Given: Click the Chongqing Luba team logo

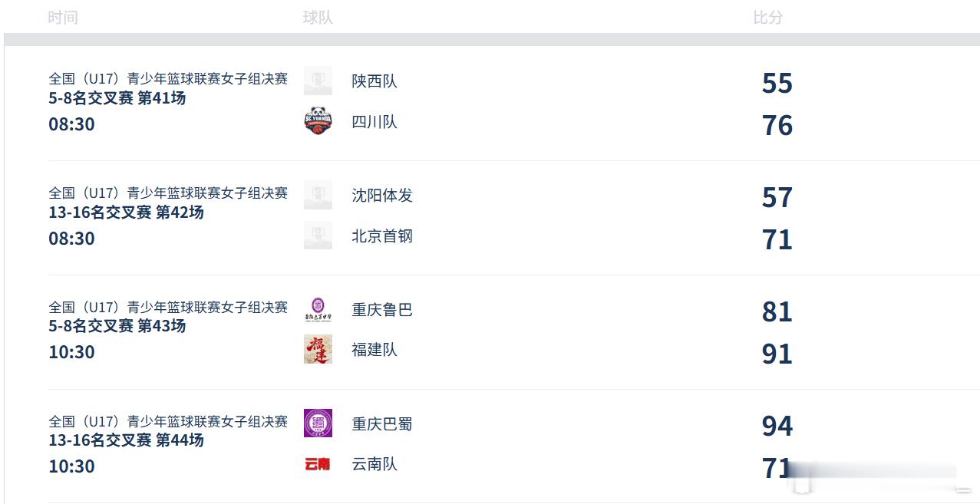Looking at the screenshot, I should 318,309.
